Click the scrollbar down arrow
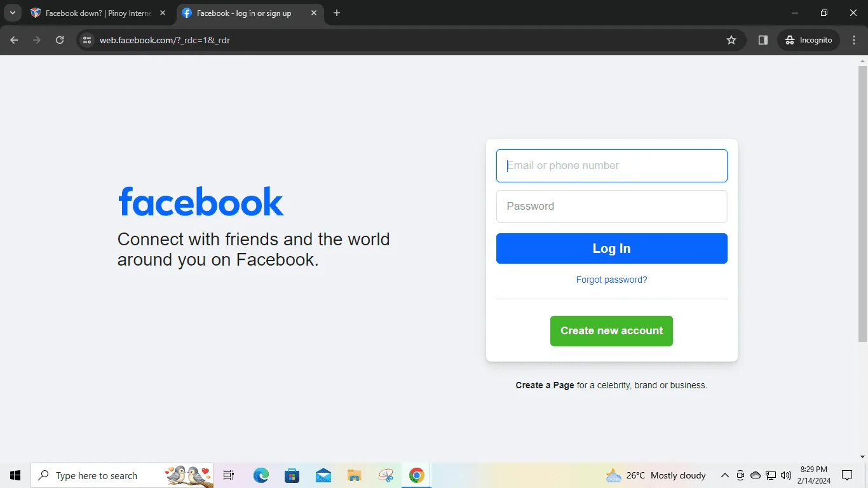868x488 pixels. (x=862, y=456)
